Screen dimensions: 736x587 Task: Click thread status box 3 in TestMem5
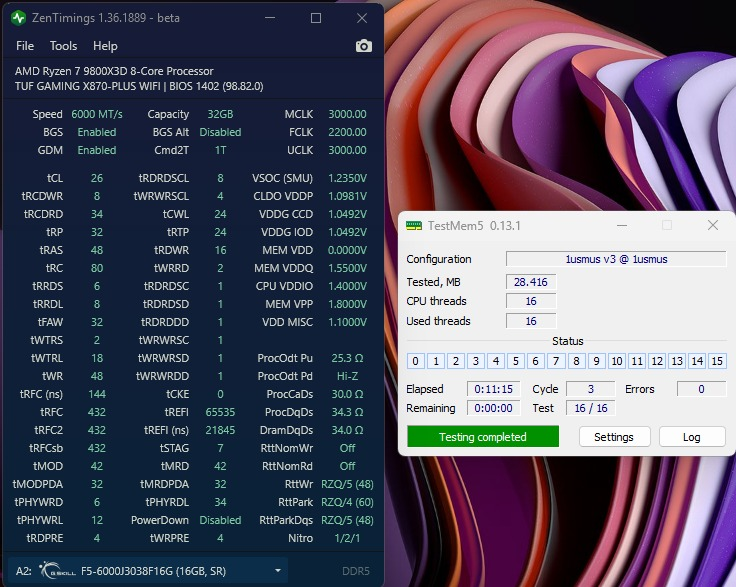[475, 361]
